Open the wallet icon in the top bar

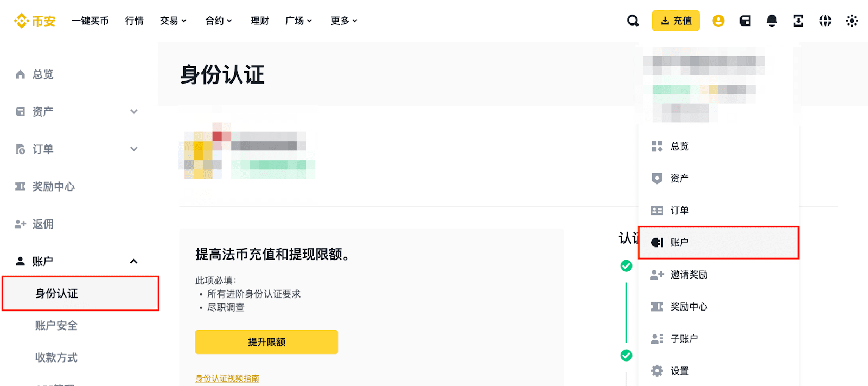coord(745,21)
